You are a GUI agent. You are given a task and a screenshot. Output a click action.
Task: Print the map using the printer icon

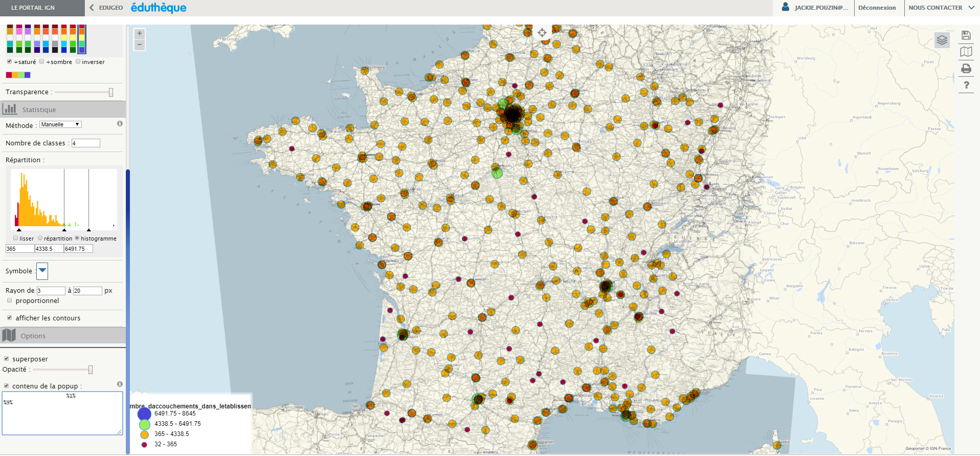pyautogui.click(x=966, y=69)
